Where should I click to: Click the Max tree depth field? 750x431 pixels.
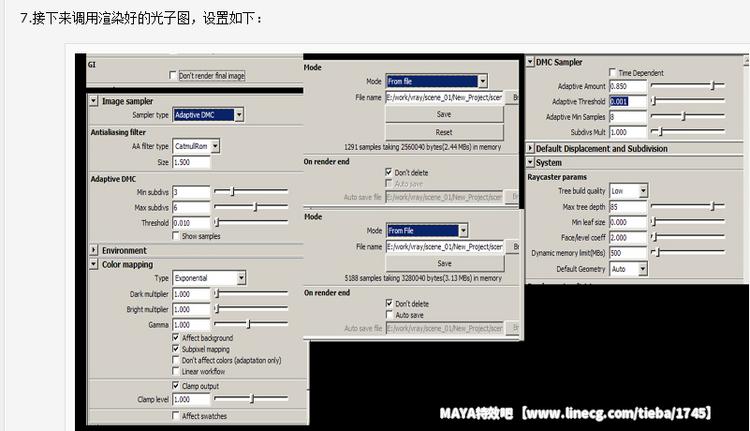pos(628,207)
